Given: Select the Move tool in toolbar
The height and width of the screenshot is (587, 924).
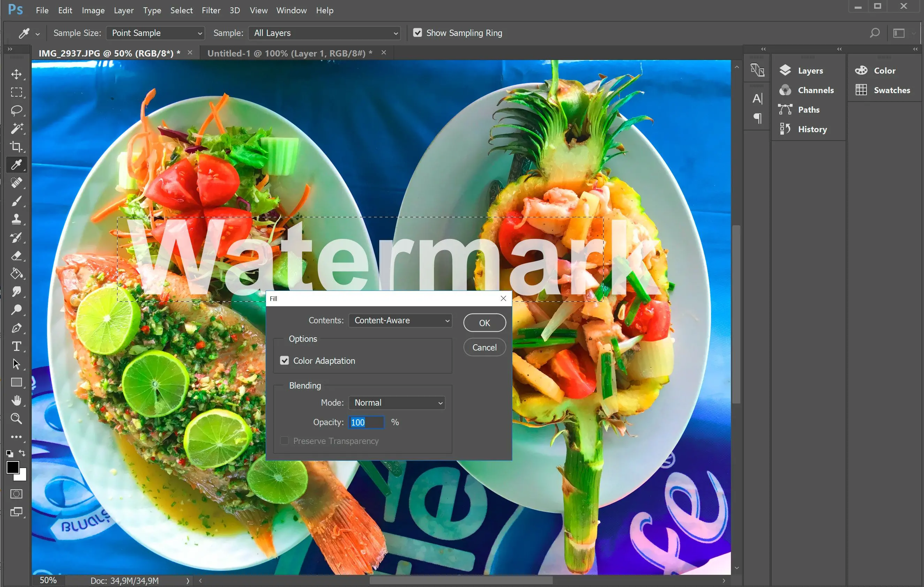Looking at the screenshot, I should pos(16,74).
